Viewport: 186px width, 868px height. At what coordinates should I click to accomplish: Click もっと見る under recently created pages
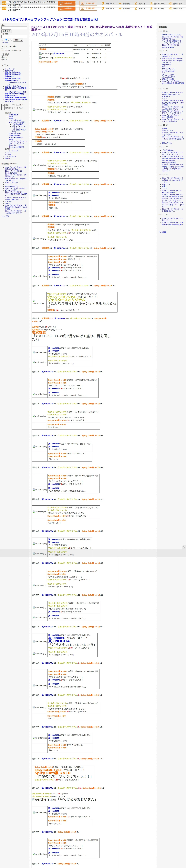coord(5,216)
